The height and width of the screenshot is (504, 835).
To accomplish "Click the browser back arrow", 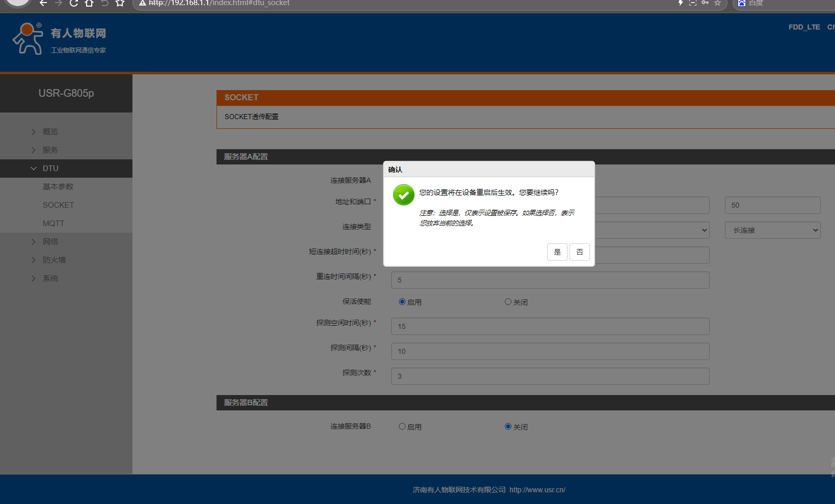I will click(43, 3).
